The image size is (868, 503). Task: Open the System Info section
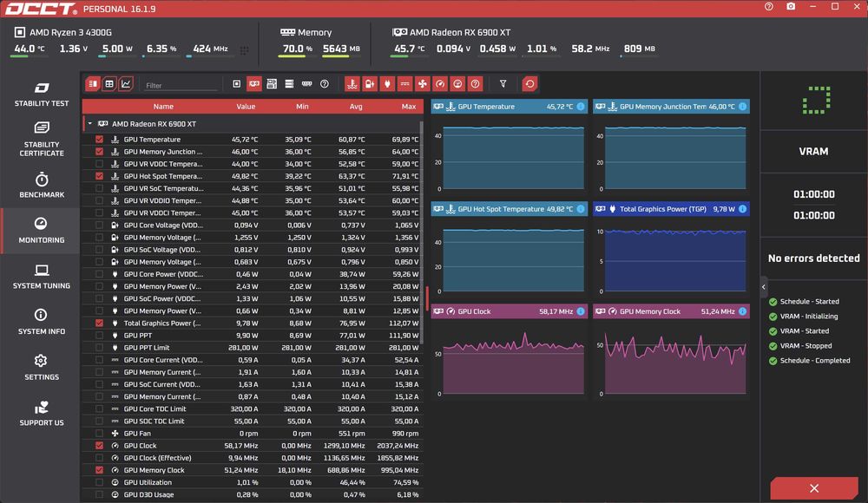42,322
